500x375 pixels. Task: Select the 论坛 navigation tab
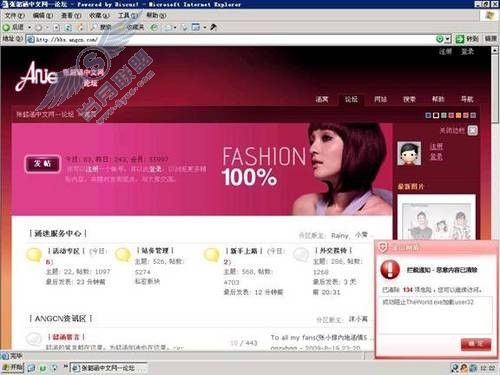[x=351, y=99]
